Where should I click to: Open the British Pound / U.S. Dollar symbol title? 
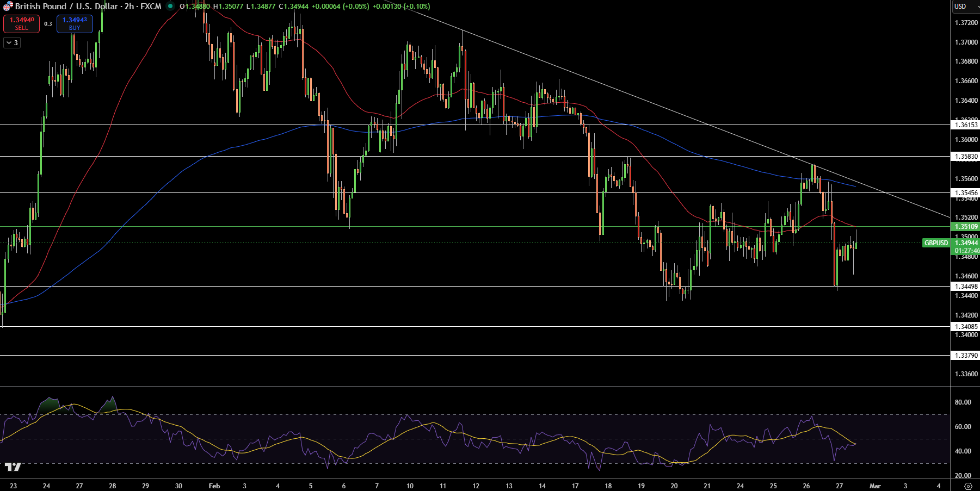(88, 6)
